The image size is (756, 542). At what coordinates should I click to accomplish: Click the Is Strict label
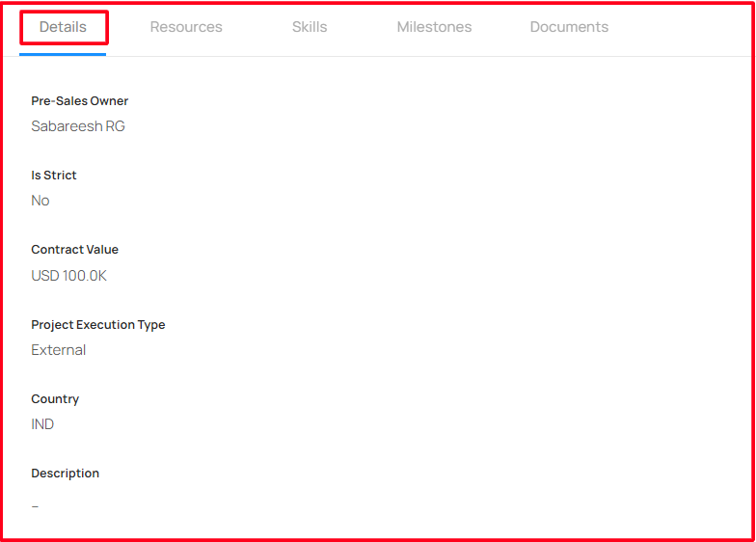click(54, 176)
